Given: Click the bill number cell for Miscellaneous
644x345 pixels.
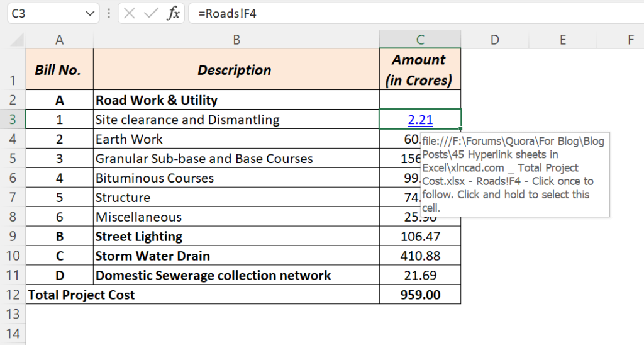Looking at the screenshot, I should pos(60,217).
